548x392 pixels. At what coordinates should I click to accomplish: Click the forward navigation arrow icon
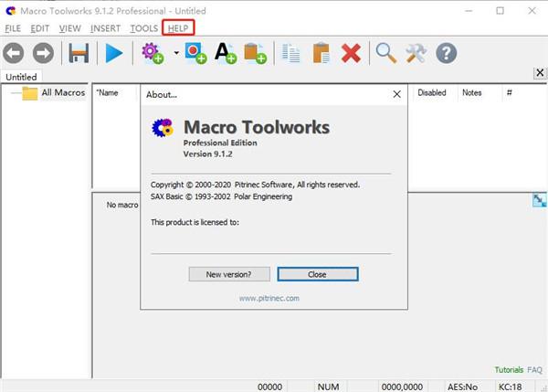click(x=43, y=53)
